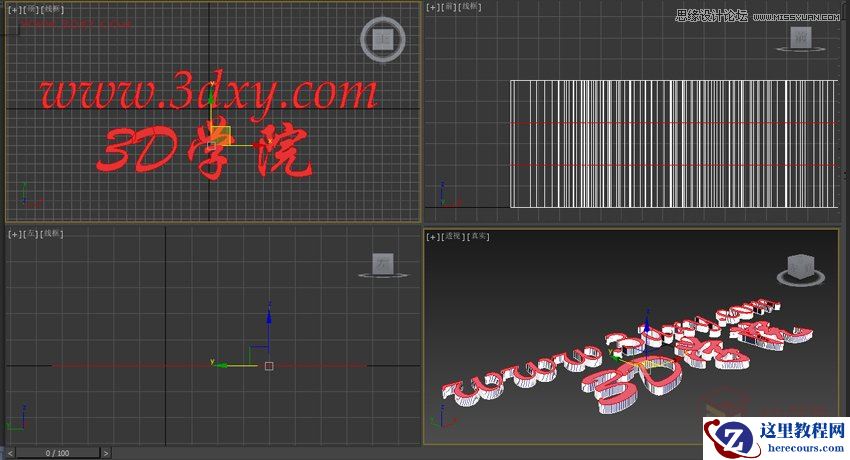Click the ViewCube in Top viewport

383,39
